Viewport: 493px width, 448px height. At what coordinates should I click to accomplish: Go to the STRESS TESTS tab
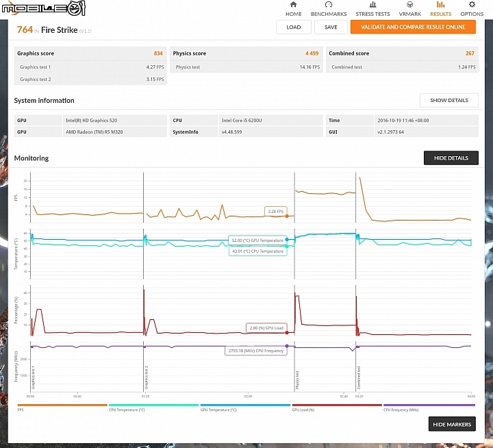pos(372,14)
